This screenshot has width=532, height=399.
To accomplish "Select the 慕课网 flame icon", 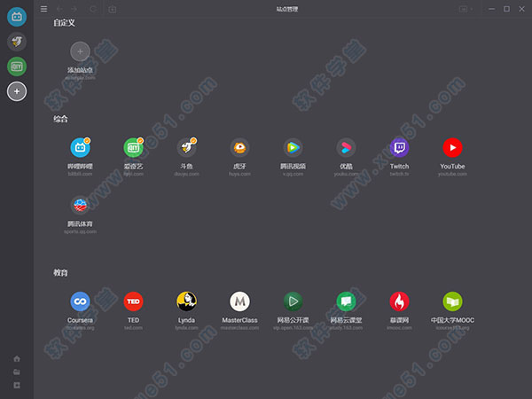I will pyautogui.click(x=399, y=301).
